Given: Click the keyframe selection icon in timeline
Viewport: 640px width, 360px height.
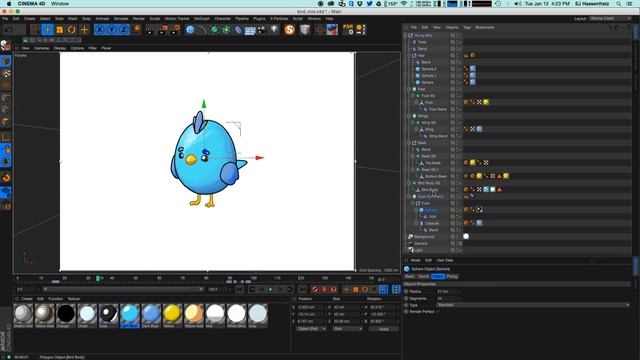Looking at the screenshot, I should [334, 289].
